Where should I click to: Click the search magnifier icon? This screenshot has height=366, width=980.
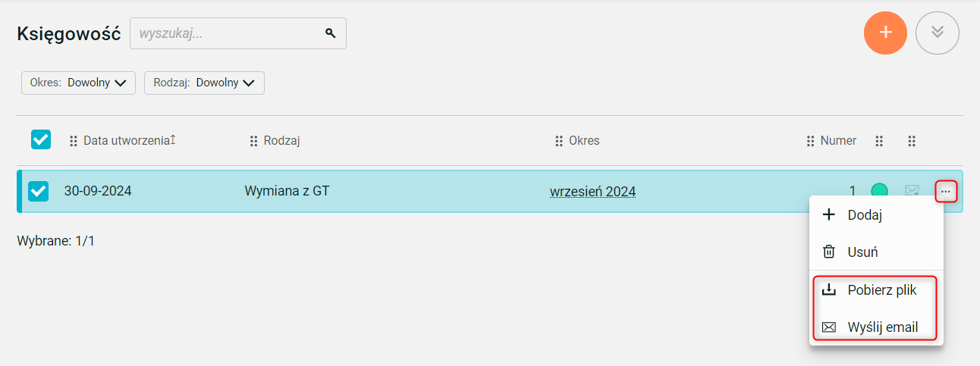(x=330, y=33)
